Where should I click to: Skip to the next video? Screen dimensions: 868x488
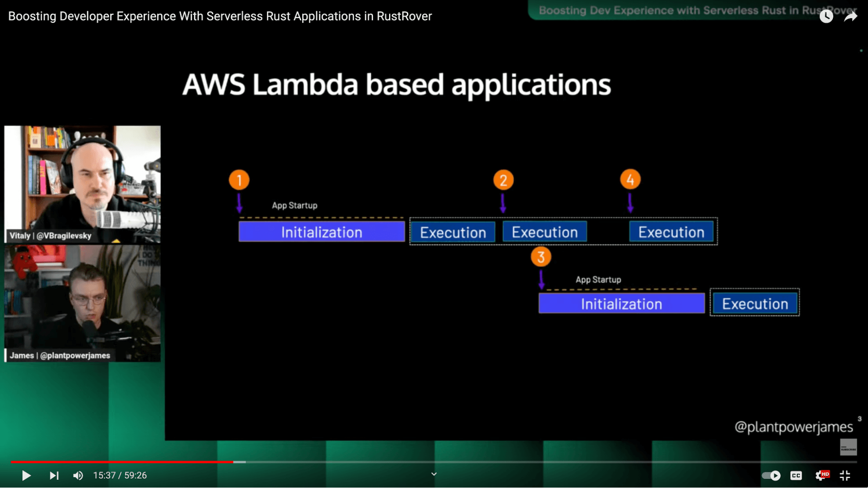coord(53,475)
